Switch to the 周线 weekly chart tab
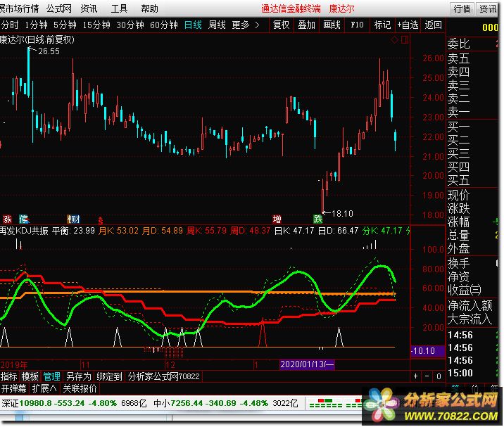Viewport: 504px width, 427px height. click(x=216, y=25)
